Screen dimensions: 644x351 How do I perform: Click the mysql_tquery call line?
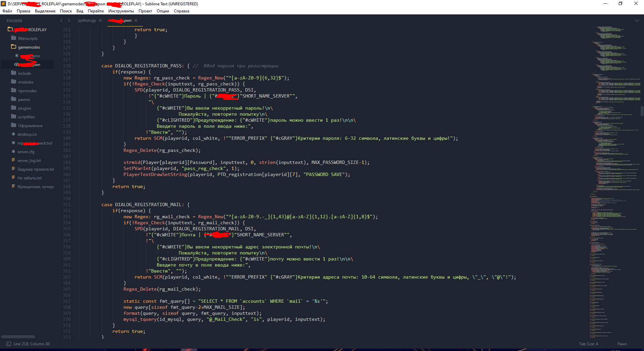(224, 319)
